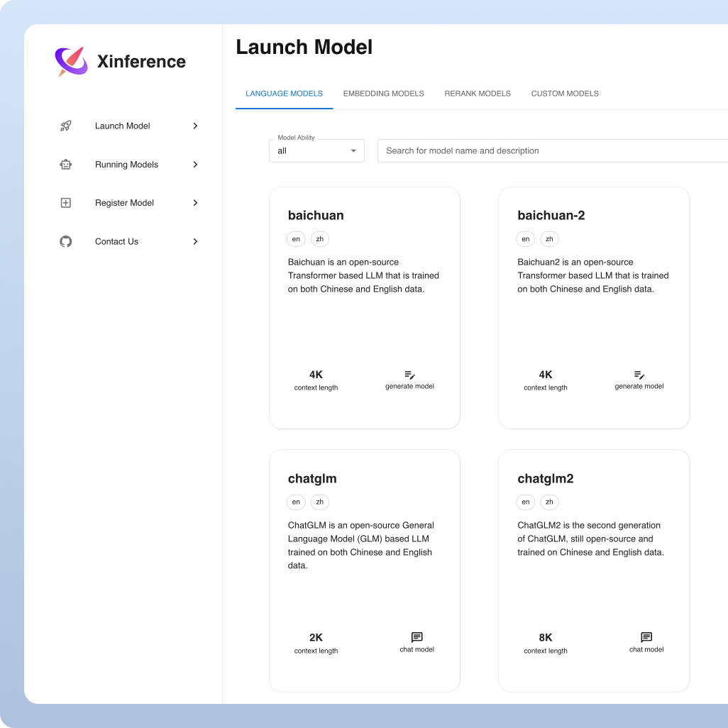The width and height of the screenshot is (728, 728).
Task: Click the Baichuan is an open-source description text
Action: tap(363, 276)
